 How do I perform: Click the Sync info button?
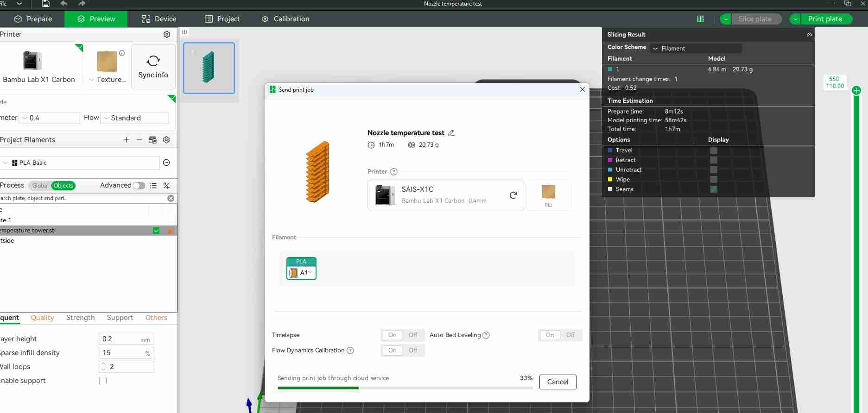pyautogui.click(x=153, y=67)
